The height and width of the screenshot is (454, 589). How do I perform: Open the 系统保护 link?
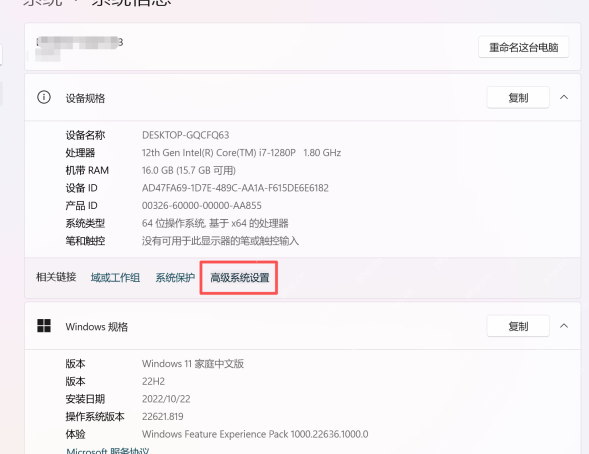click(x=175, y=278)
